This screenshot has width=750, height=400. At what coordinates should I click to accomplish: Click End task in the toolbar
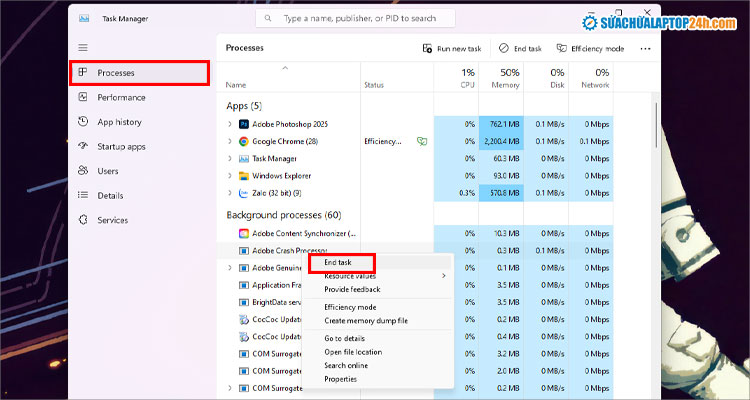tap(520, 48)
